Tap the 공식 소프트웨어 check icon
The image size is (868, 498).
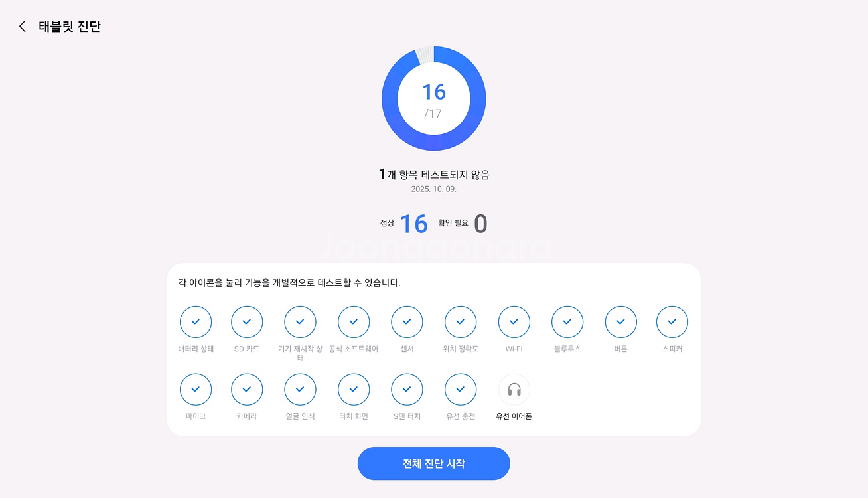point(354,322)
